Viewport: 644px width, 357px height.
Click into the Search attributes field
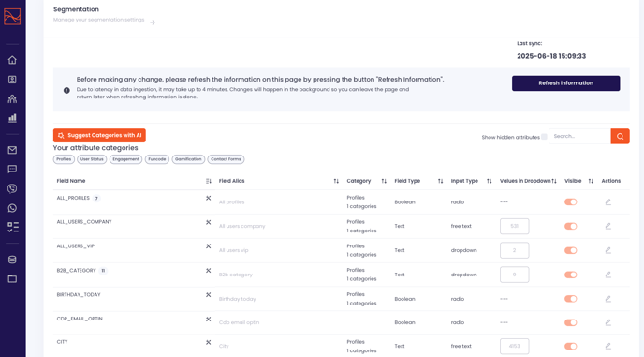coord(579,136)
